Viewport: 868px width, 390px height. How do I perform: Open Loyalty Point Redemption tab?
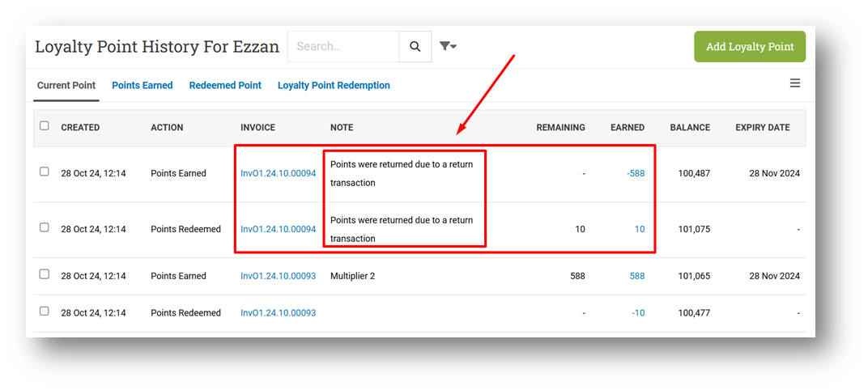pyautogui.click(x=334, y=85)
